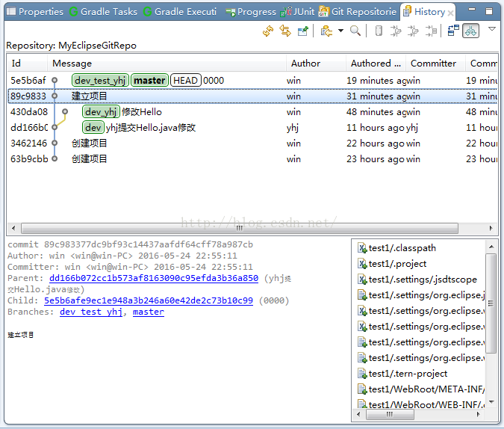The width and height of the screenshot is (504, 429).
Task: Click the first grayed compare-mode icon
Action: coord(396,31)
